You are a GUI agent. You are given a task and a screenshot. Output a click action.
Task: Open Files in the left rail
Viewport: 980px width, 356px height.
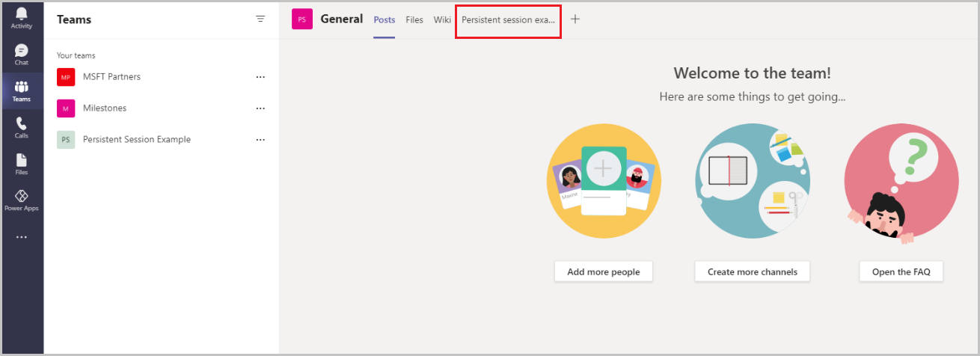pos(21,165)
